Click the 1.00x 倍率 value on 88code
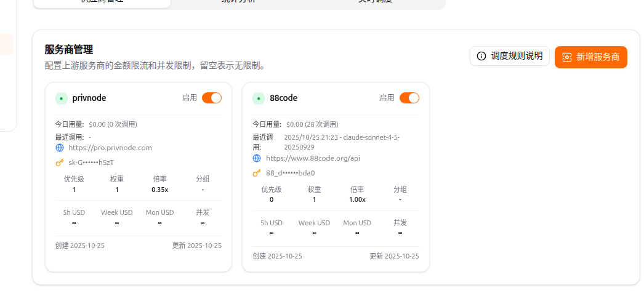 [x=357, y=200]
